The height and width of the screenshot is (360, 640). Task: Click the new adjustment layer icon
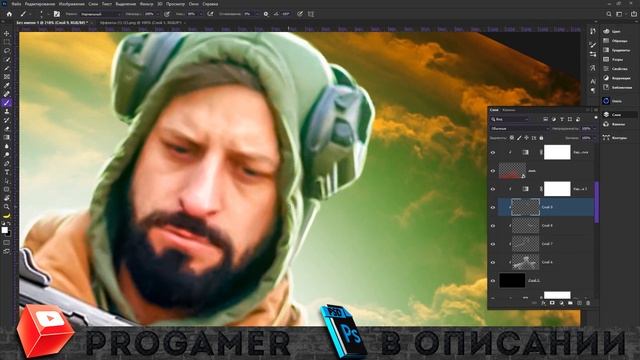(x=561, y=303)
